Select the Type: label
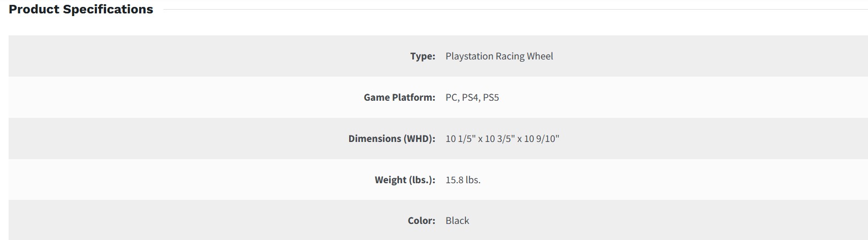This screenshot has width=868, height=240. (x=422, y=56)
